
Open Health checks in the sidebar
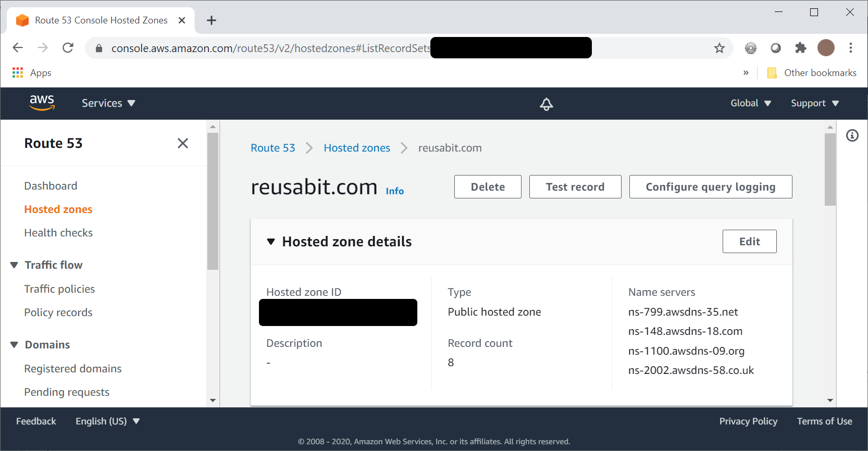(58, 233)
